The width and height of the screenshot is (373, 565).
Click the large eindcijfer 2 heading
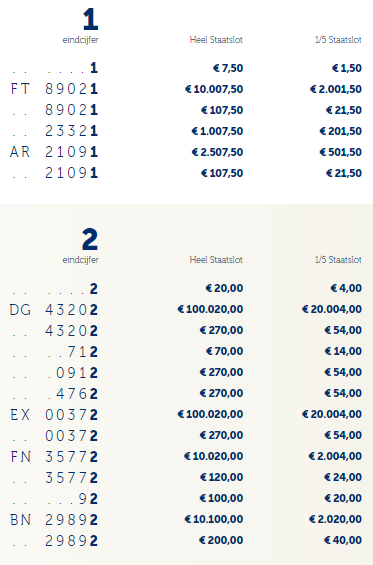coord(90,239)
